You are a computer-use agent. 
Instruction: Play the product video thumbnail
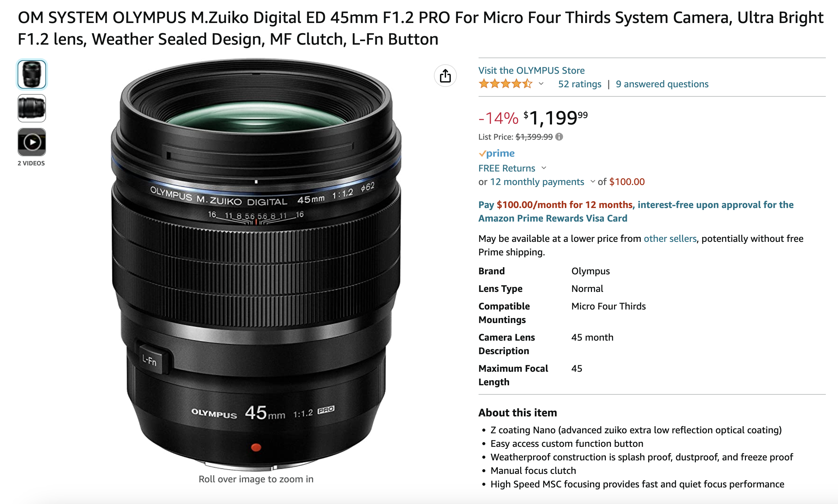[31, 142]
